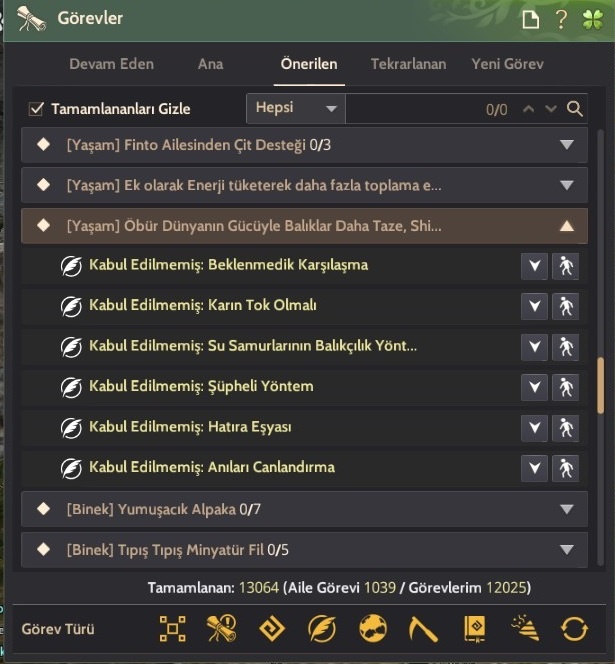The height and width of the screenshot is (664, 615).
Task: Select the scroll with exclamation quest filter
Action: point(222,628)
